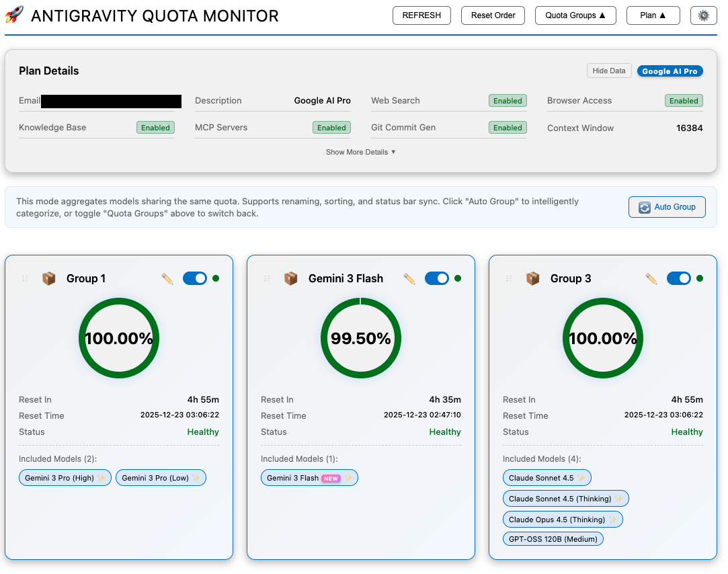The image size is (728, 574).
Task: Grab Gemini 3 Flash drag handle dots
Action: click(267, 278)
